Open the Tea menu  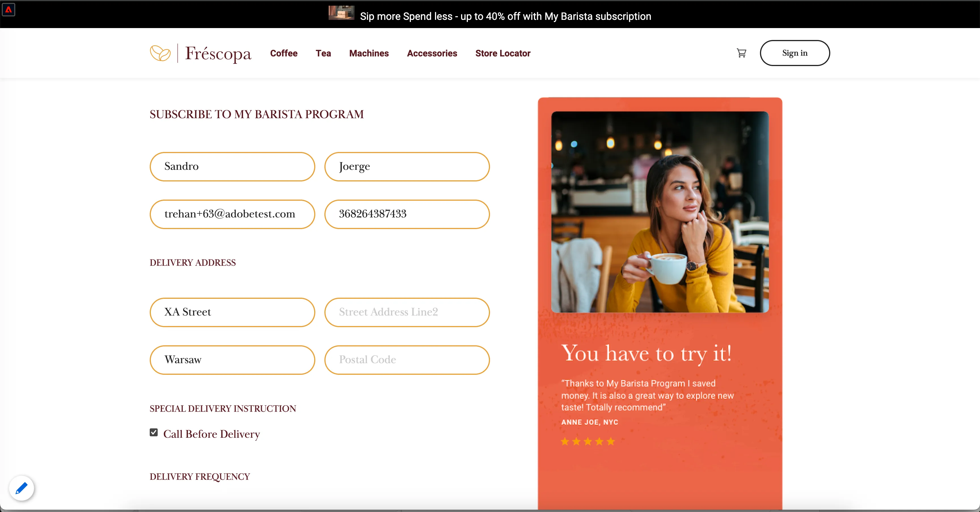tap(323, 53)
